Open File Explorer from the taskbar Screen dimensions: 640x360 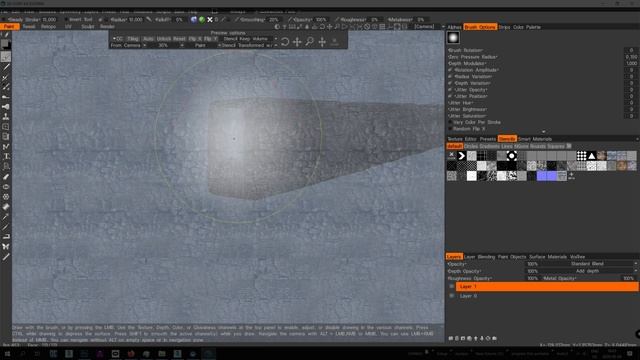tap(162, 353)
